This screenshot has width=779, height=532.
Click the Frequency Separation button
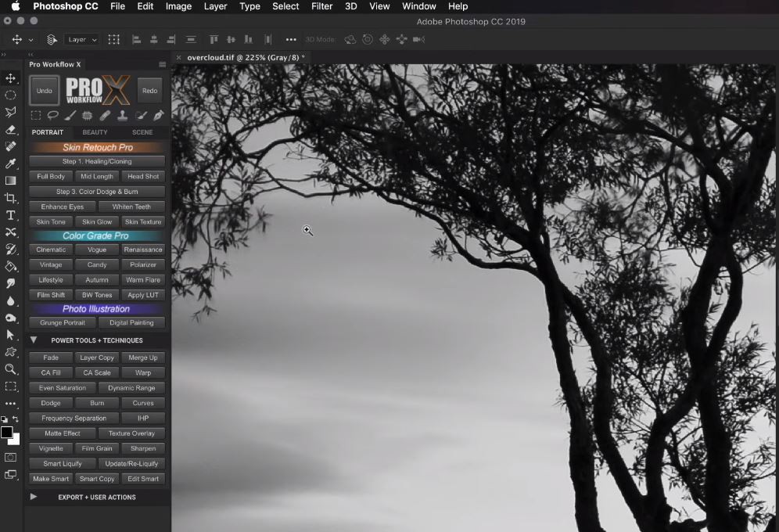pyautogui.click(x=74, y=419)
